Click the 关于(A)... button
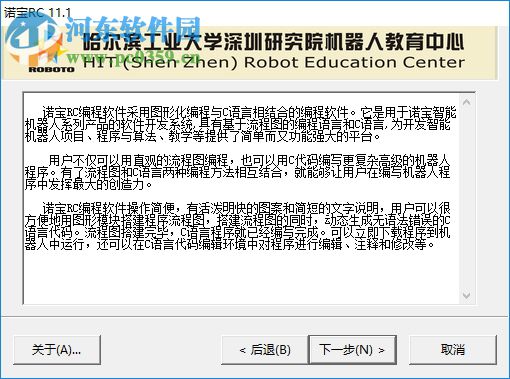Image resolution: width=510 pixels, height=379 pixels. [x=57, y=350]
